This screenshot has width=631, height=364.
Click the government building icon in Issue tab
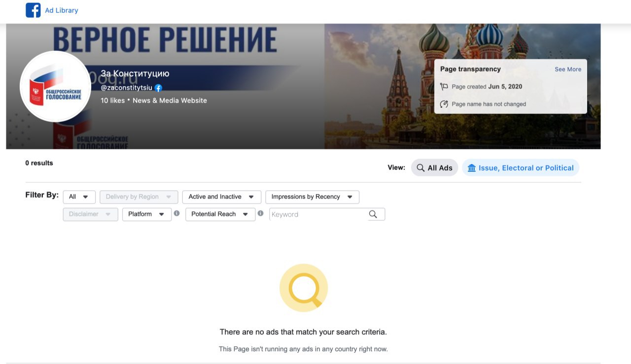point(472,168)
